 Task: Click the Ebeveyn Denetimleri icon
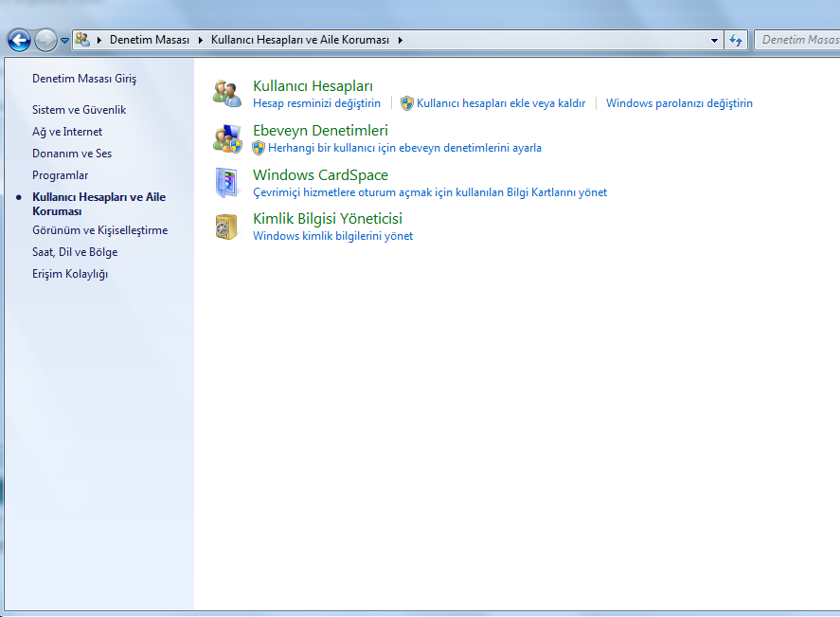227,138
